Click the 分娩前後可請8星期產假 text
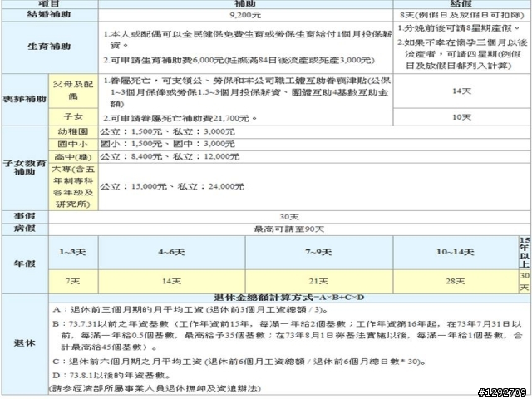The image size is (532, 399). pos(459,28)
